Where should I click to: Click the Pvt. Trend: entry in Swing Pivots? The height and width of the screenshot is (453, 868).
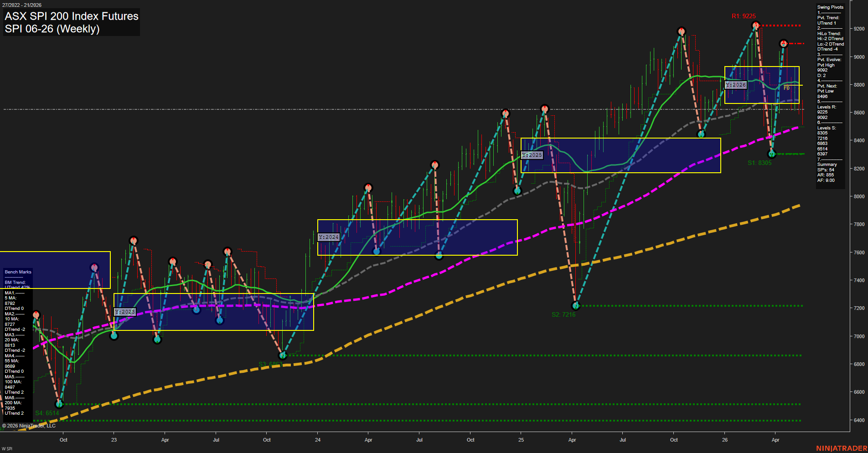[x=828, y=18]
